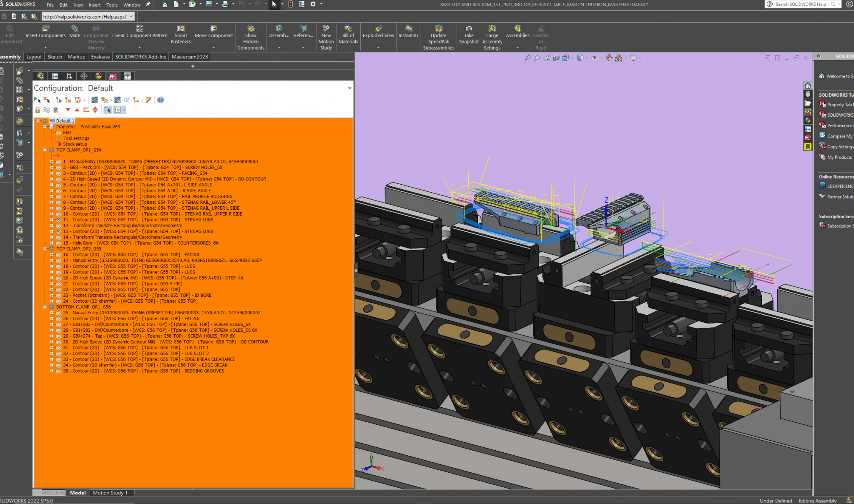Open the Mastercam toolpaths manager tab icon
This screenshot has height=504, width=854.
113,76
